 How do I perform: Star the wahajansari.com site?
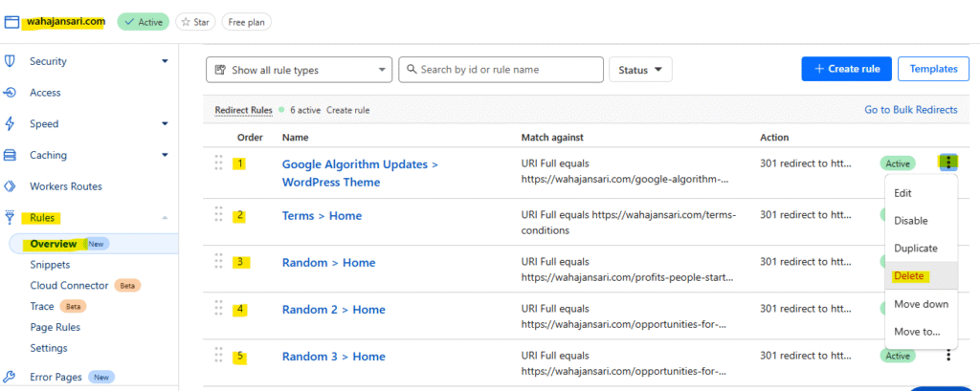pos(195,21)
